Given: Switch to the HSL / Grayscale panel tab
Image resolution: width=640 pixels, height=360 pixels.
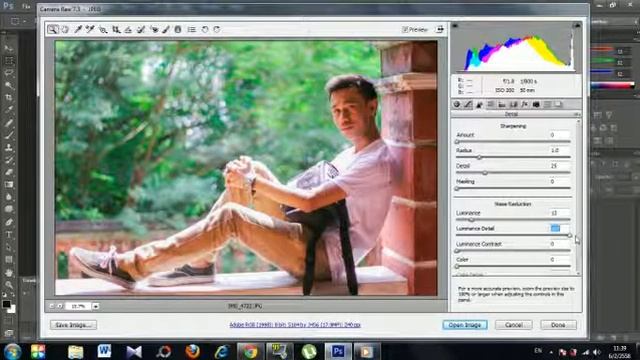Looking at the screenshot, I should pos(491,104).
